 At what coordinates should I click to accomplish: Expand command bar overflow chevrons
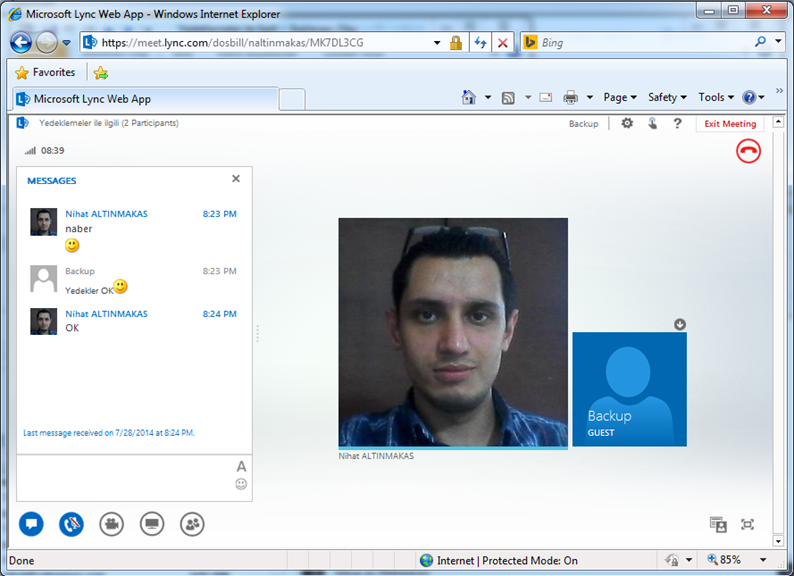pyautogui.click(x=779, y=91)
